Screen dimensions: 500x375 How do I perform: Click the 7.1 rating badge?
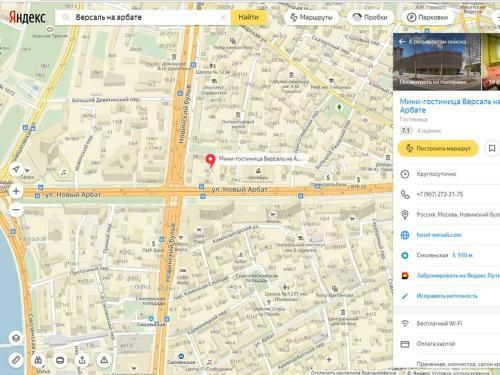pos(406,131)
